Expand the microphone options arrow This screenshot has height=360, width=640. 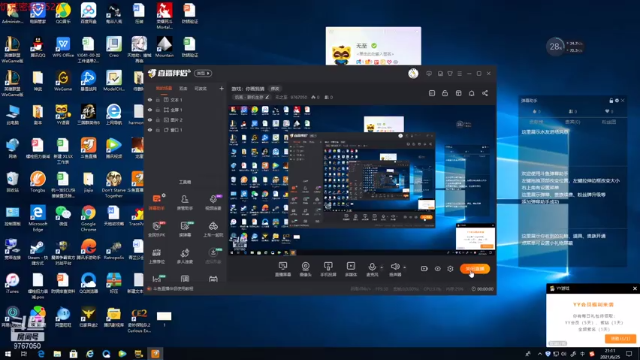click(382, 268)
